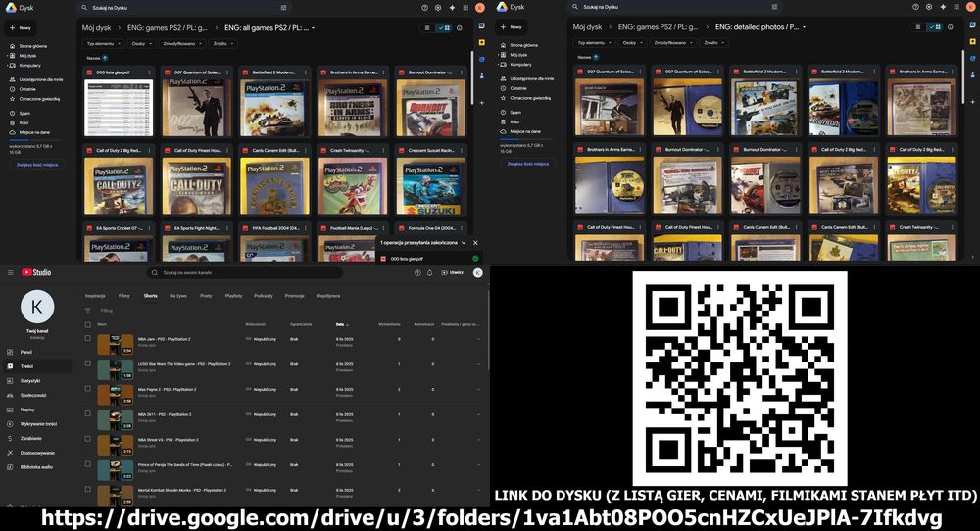The height and width of the screenshot is (531, 980).
Task: Open Contacts side panel icon in left Drive window
Action: click(x=482, y=75)
